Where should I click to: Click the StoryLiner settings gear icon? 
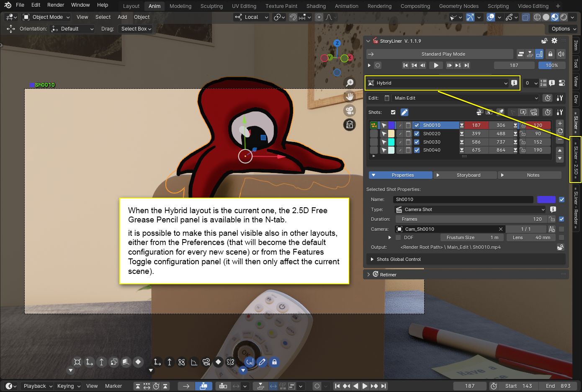pyautogui.click(x=554, y=41)
